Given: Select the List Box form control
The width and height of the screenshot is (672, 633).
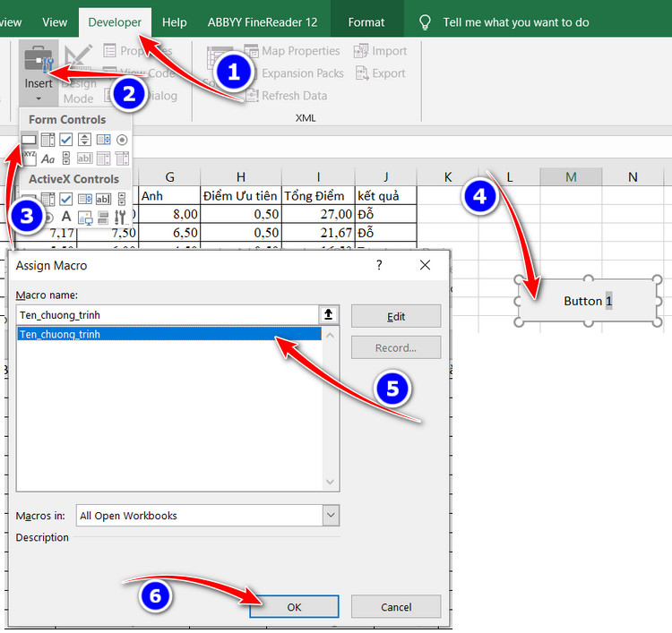Looking at the screenshot, I should click(x=103, y=140).
